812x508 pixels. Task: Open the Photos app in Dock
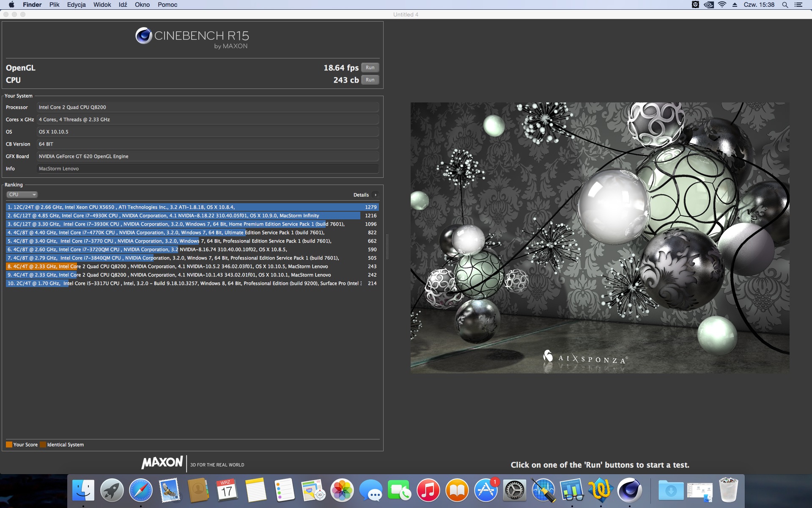click(342, 491)
